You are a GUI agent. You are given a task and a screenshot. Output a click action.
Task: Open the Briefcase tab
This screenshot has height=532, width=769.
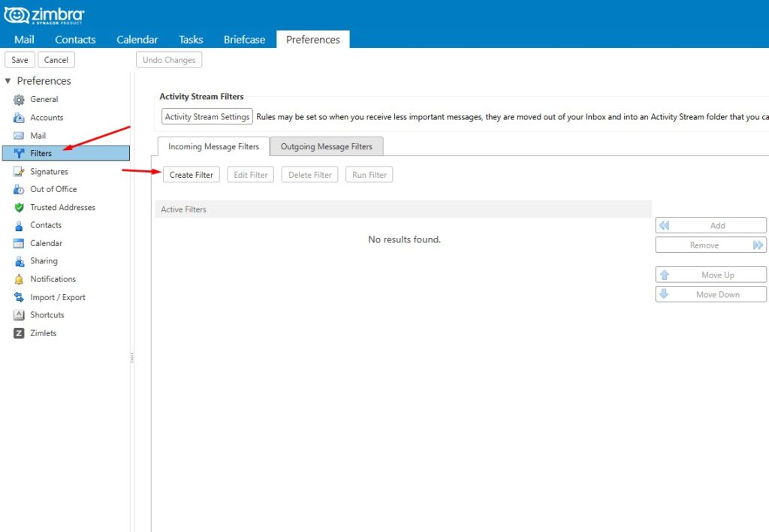[244, 40]
